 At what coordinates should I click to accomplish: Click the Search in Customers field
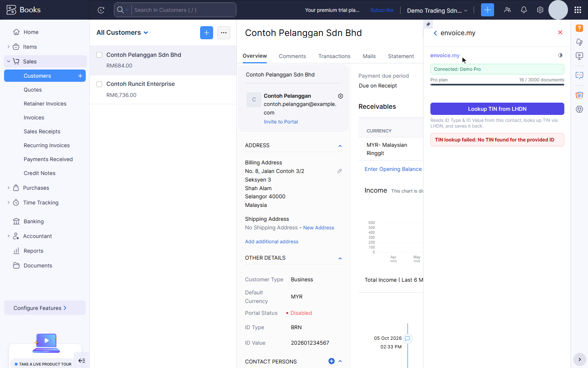point(183,10)
